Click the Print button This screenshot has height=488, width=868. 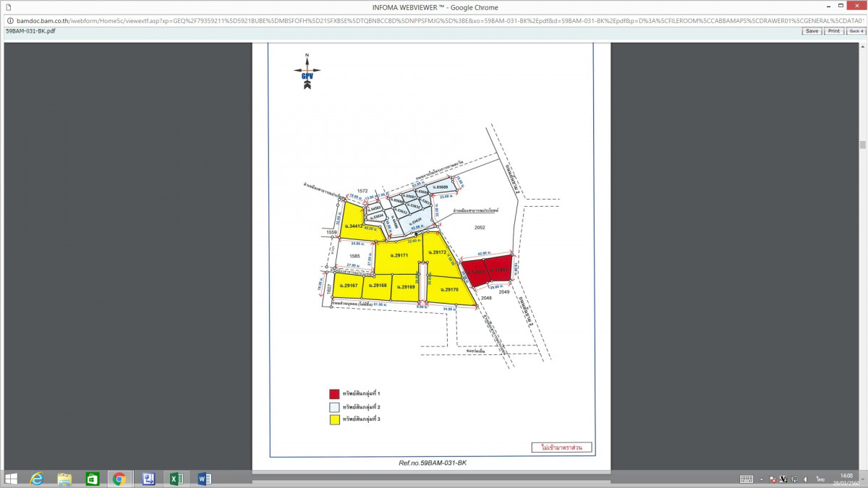[834, 31]
